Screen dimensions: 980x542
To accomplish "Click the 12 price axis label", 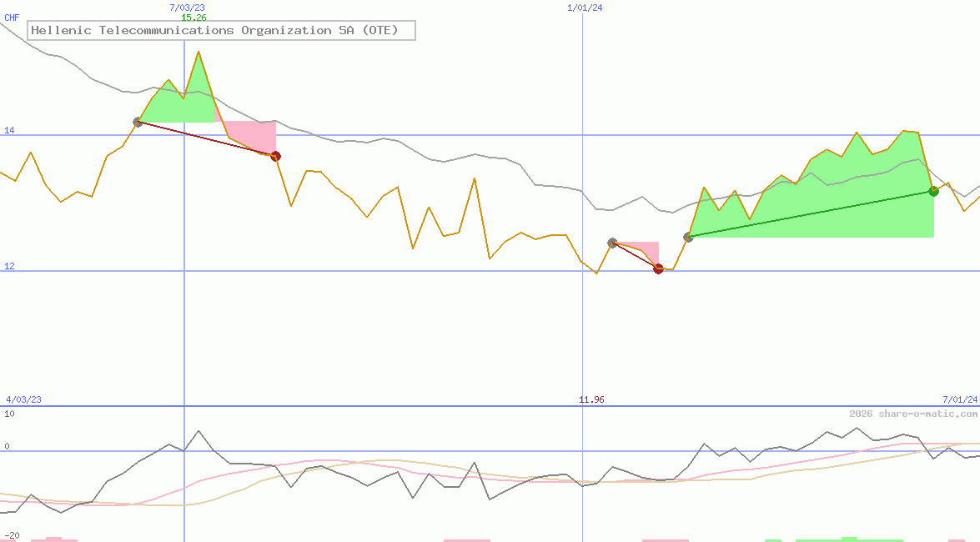I will coord(9,266).
